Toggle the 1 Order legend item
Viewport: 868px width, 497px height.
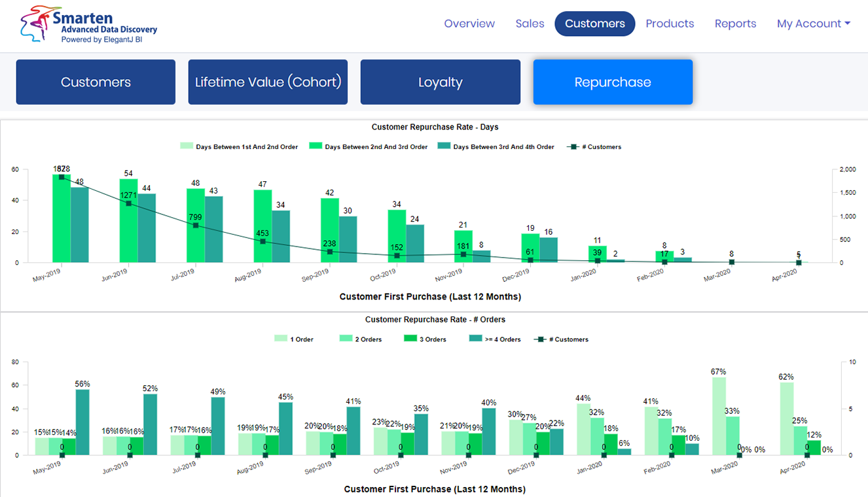[294, 339]
